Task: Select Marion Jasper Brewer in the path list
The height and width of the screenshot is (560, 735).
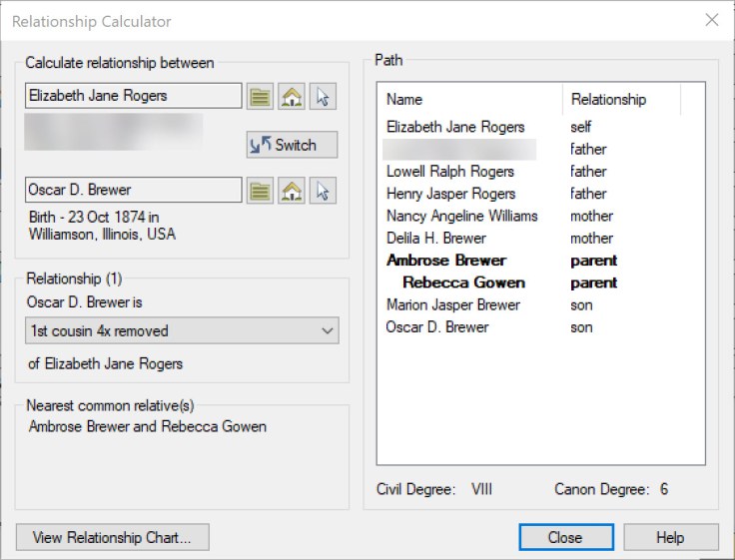Action: [x=452, y=304]
